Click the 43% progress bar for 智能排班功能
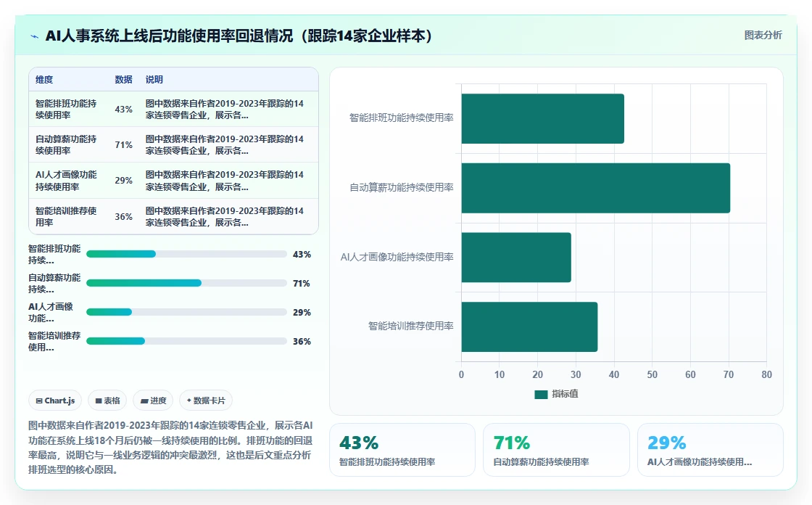 tap(186, 254)
